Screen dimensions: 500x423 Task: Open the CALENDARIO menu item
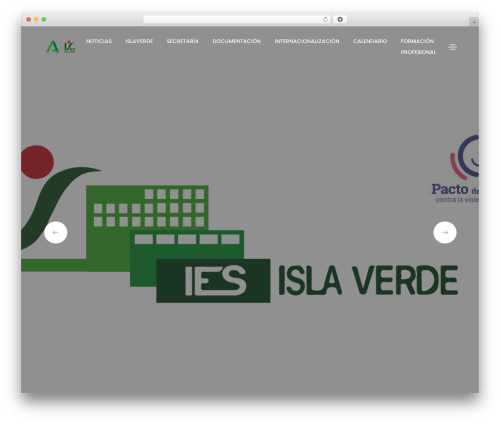click(x=370, y=41)
